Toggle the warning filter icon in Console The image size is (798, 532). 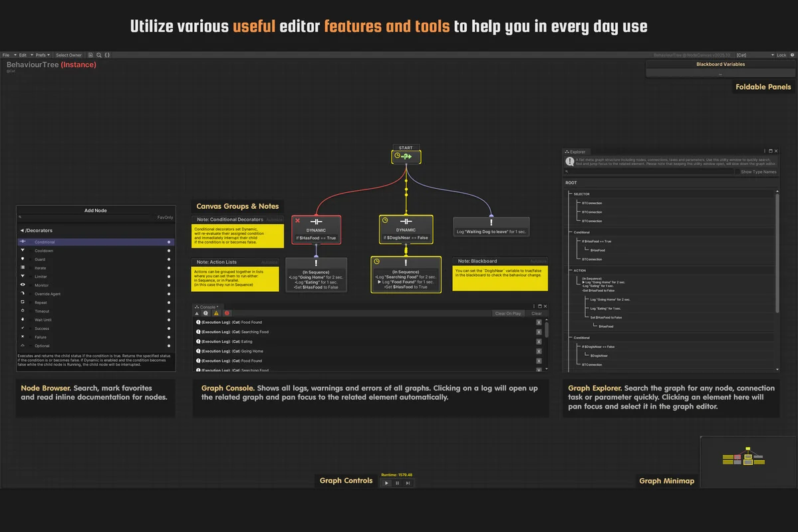pyautogui.click(x=216, y=313)
